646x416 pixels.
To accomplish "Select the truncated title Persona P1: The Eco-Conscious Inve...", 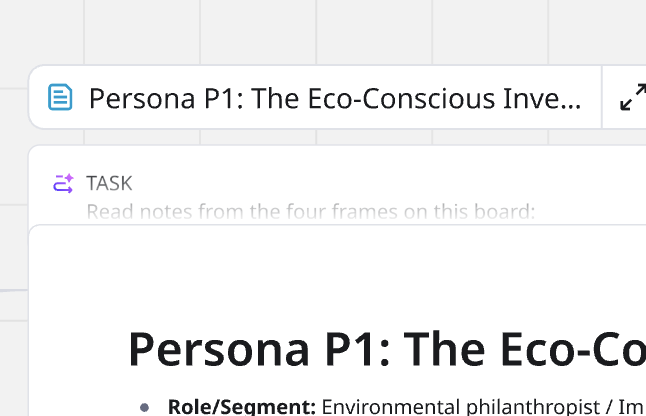I will pos(335,98).
